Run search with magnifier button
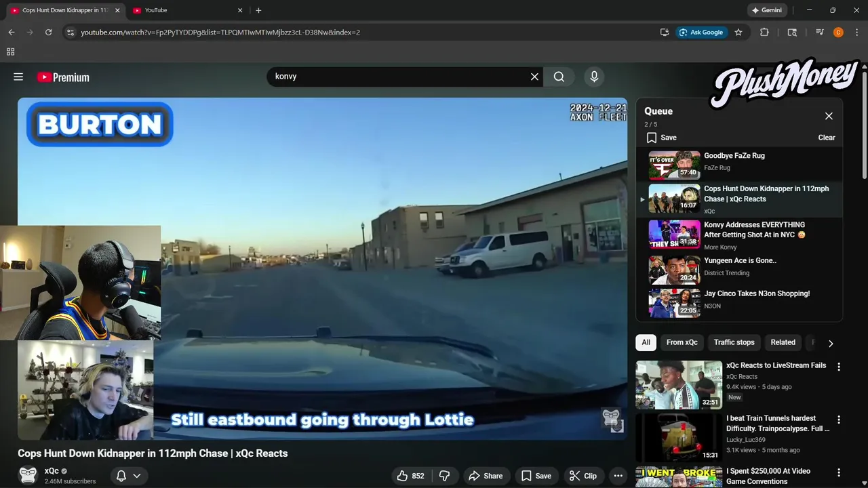The width and height of the screenshot is (868, 488). (559, 77)
